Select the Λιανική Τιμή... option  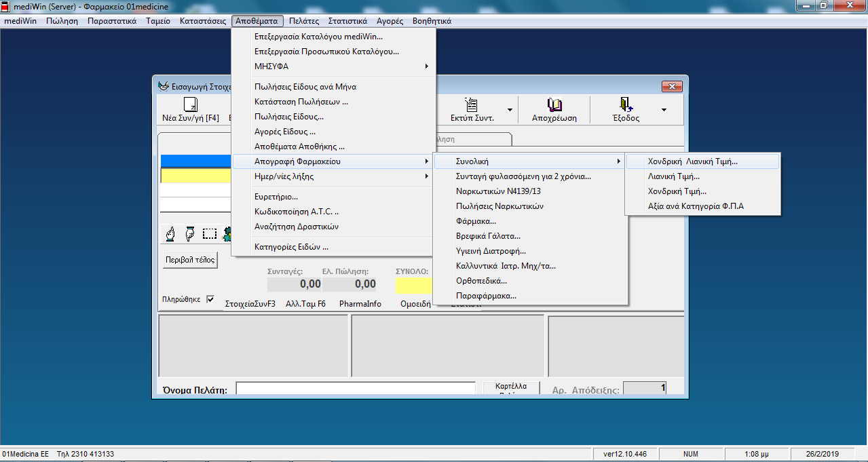click(702, 176)
